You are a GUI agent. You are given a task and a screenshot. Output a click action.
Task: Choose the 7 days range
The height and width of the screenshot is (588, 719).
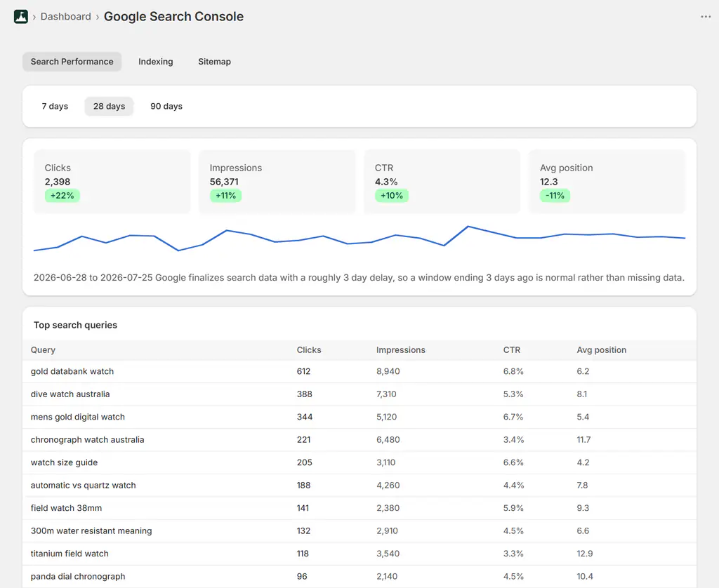[55, 107]
